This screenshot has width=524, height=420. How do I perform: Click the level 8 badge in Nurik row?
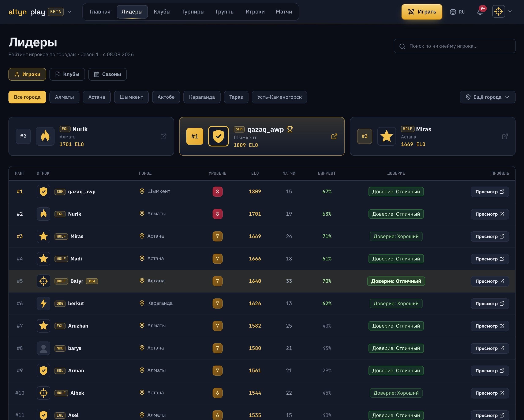[217, 214]
